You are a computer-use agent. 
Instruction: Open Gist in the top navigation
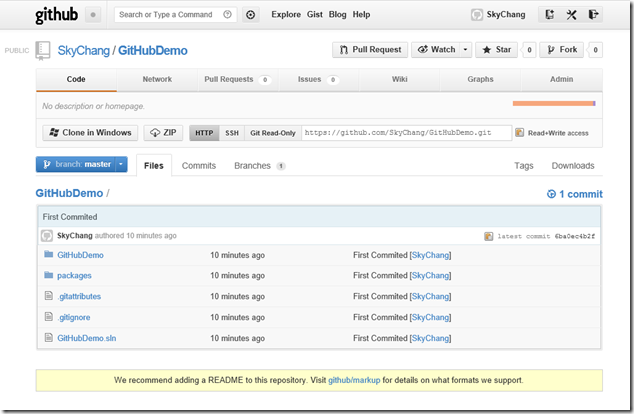point(315,15)
